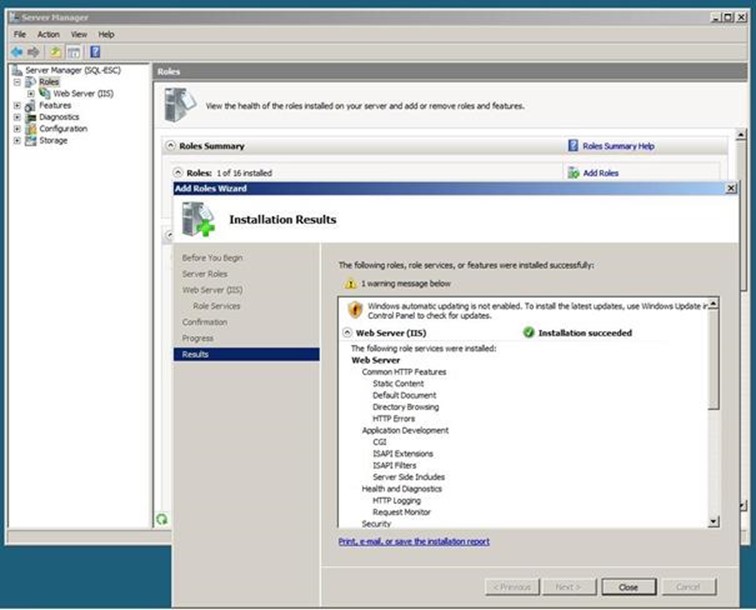
Task: Click the disabled Next button
Action: (568, 587)
